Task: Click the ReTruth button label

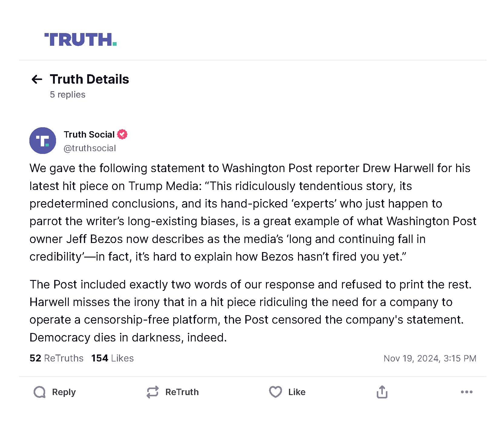Action: [x=182, y=392]
